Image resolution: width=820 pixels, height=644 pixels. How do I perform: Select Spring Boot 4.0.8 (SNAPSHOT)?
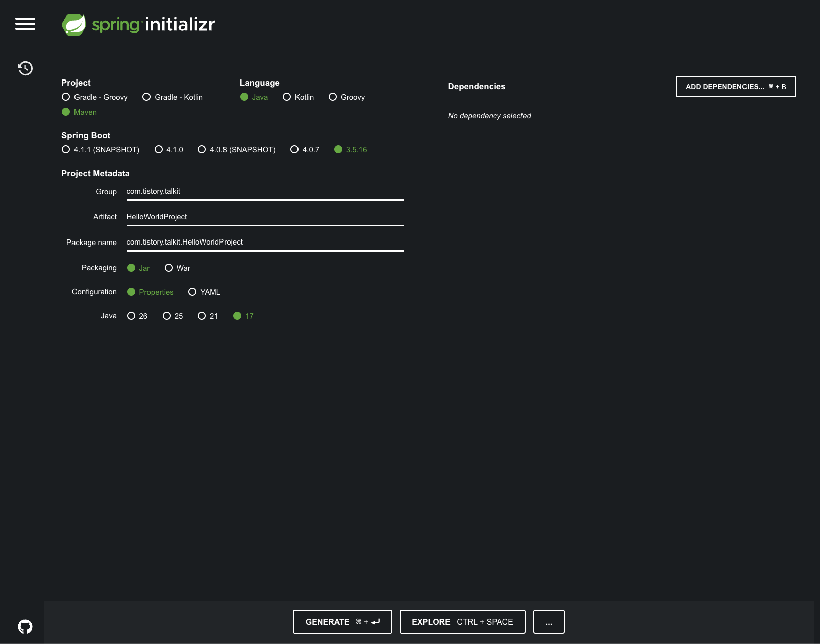pyautogui.click(x=237, y=150)
